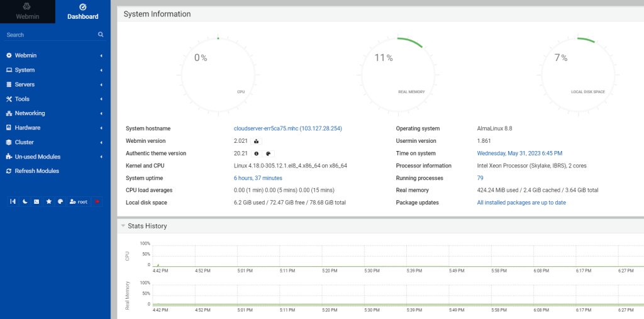Open the cloudserver hostname link

(x=287, y=128)
